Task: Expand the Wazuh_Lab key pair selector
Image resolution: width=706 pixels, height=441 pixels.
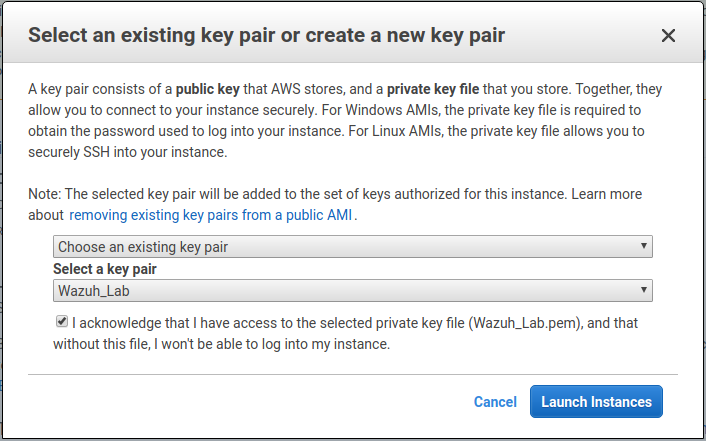Action: (x=353, y=291)
